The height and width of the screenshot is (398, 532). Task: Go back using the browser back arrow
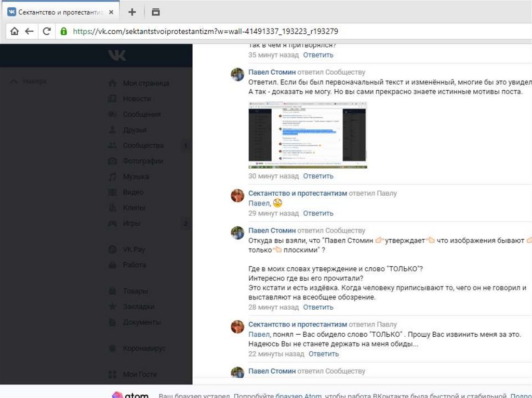click(29, 31)
